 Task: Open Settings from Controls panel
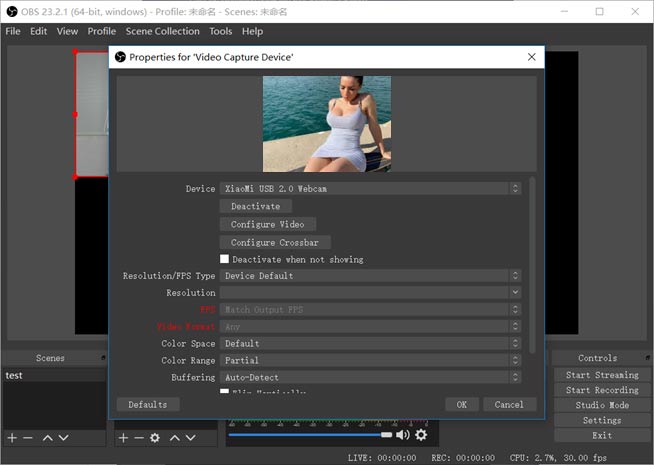pyautogui.click(x=602, y=420)
